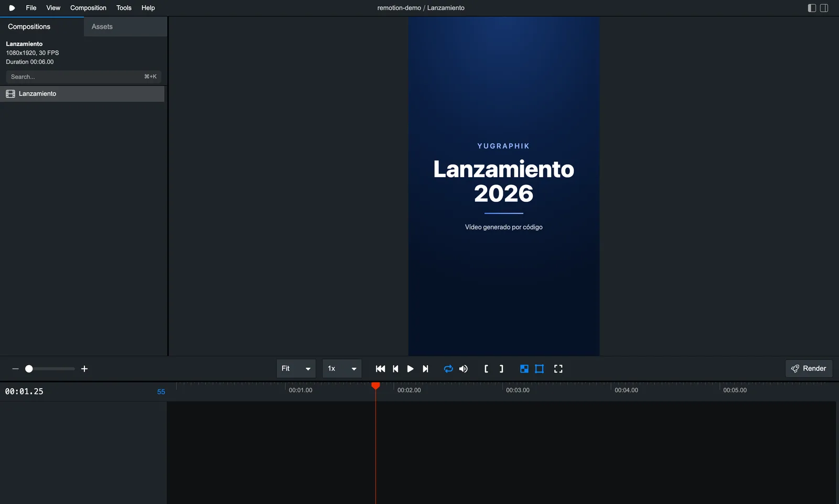The width and height of the screenshot is (839, 504).
Task: Switch to the Assets tab
Action: [x=125, y=27]
